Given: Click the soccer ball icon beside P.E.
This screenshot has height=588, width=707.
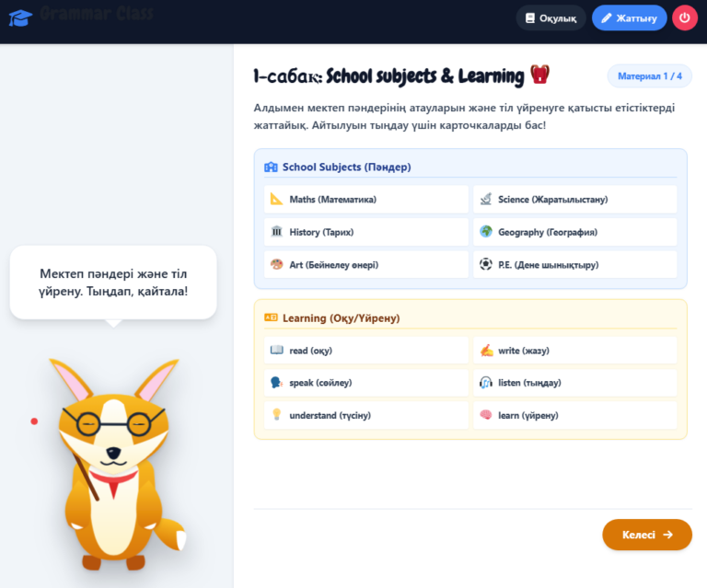Looking at the screenshot, I should point(486,264).
